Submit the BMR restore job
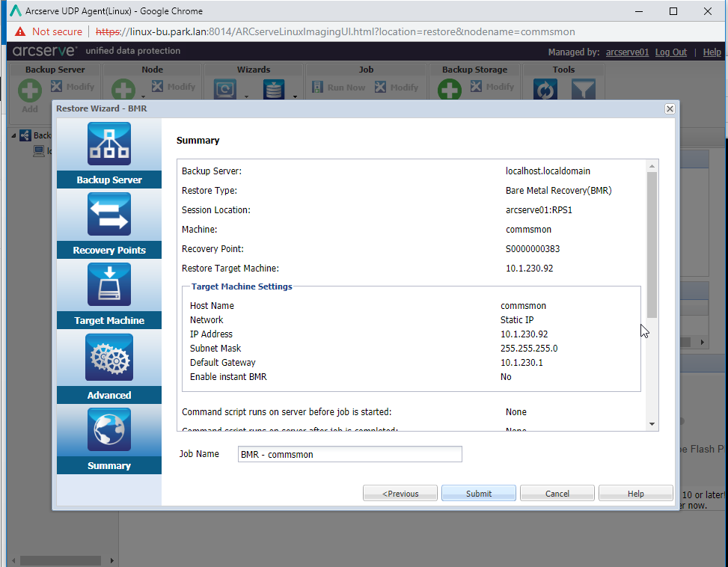 (x=479, y=493)
